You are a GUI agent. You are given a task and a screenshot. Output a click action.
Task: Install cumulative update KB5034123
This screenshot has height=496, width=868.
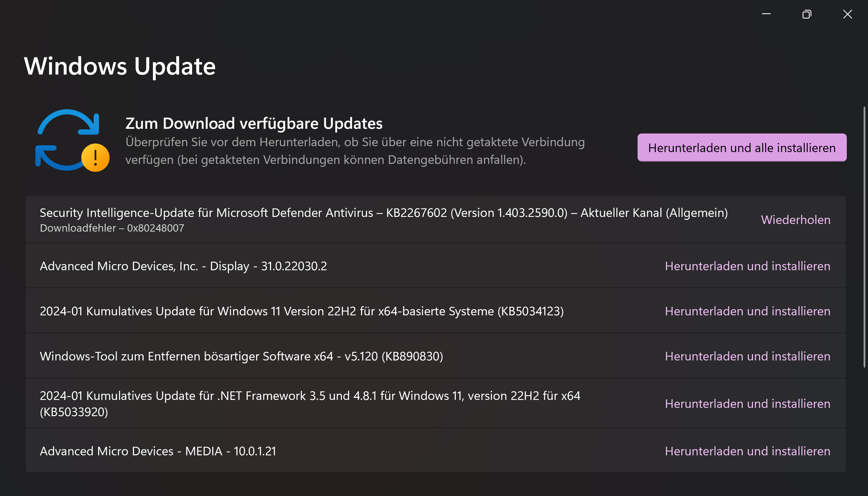(748, 311)
